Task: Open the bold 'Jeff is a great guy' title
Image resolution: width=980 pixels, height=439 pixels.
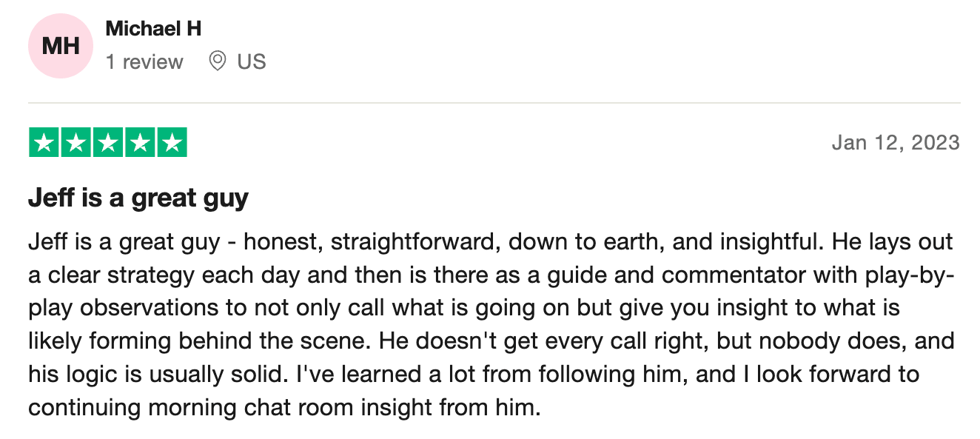Action: point(138,198)
